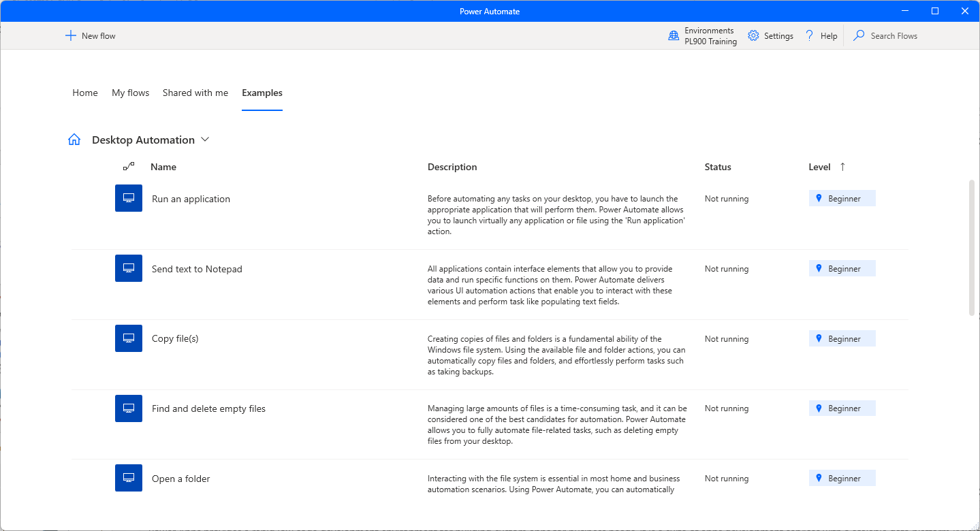Go to the Home tab

coord(85,93)
